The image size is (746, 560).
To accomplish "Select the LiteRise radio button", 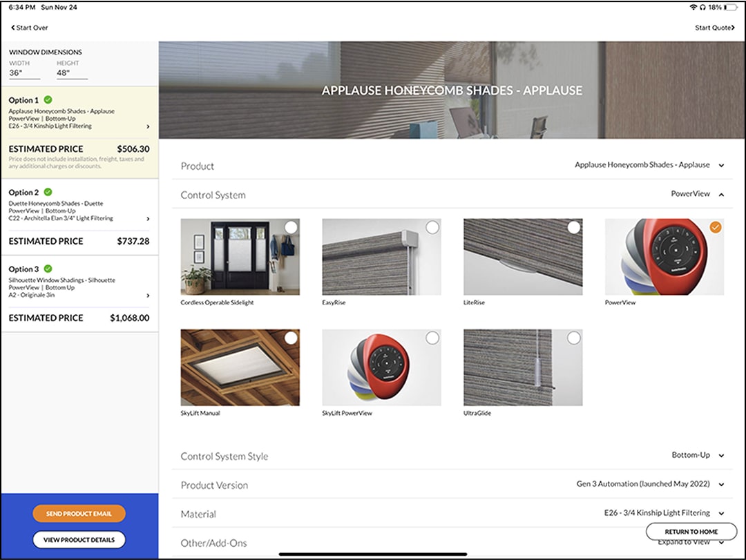I will point(574,227).
